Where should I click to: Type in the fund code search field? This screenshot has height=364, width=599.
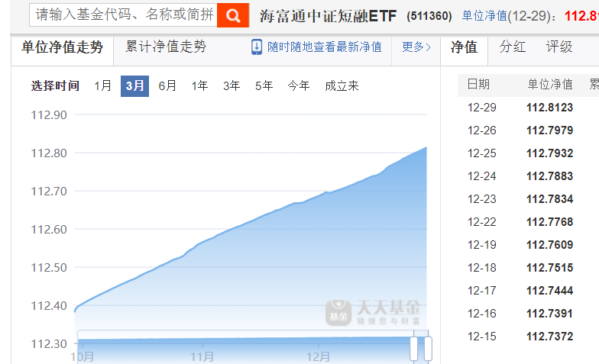[x=124, y=14]
